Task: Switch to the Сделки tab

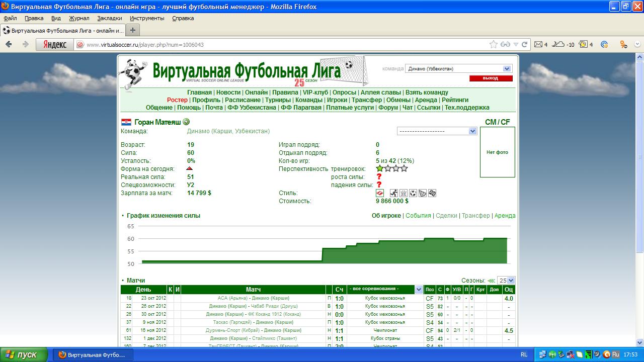Action: click(x=447, y=216)
